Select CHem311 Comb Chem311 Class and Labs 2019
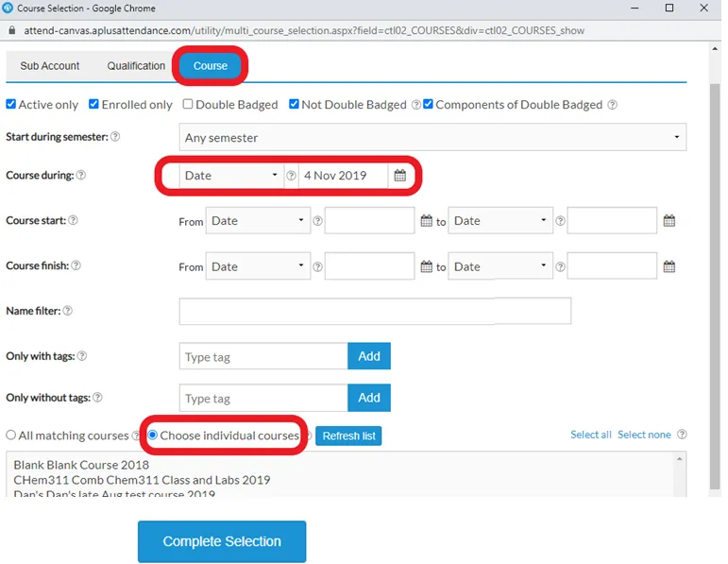728x564 pixels. tap(142, 480)
